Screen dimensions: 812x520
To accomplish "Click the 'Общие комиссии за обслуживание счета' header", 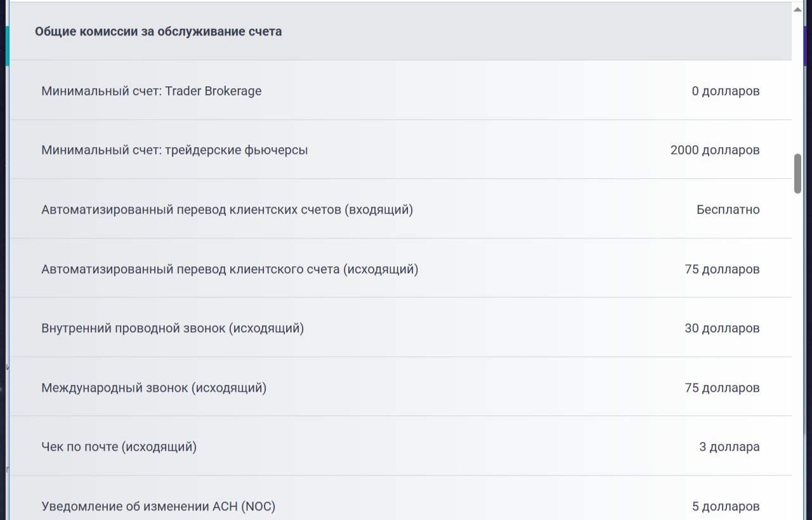I will pos(158,31).
